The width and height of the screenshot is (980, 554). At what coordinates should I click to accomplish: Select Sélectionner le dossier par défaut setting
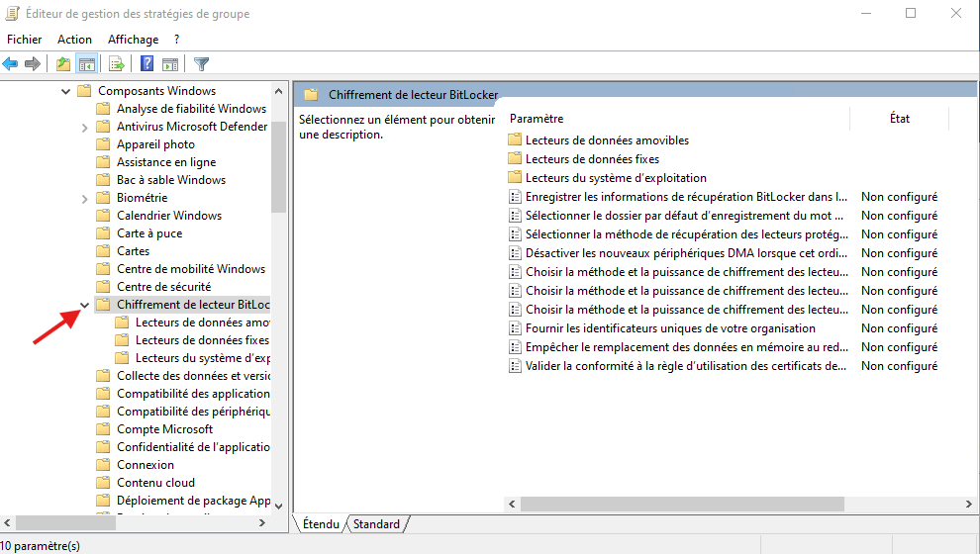[x=684, y=216]
